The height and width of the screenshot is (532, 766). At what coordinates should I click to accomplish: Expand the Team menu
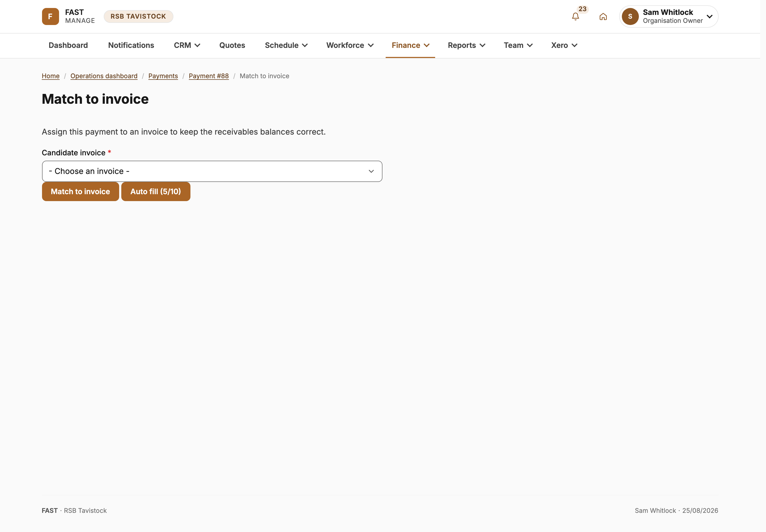coord(518,45)
